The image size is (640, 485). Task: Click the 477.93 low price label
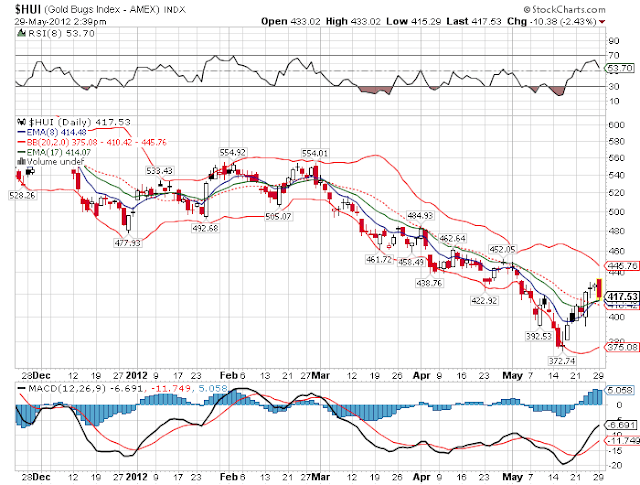point(127,243)
